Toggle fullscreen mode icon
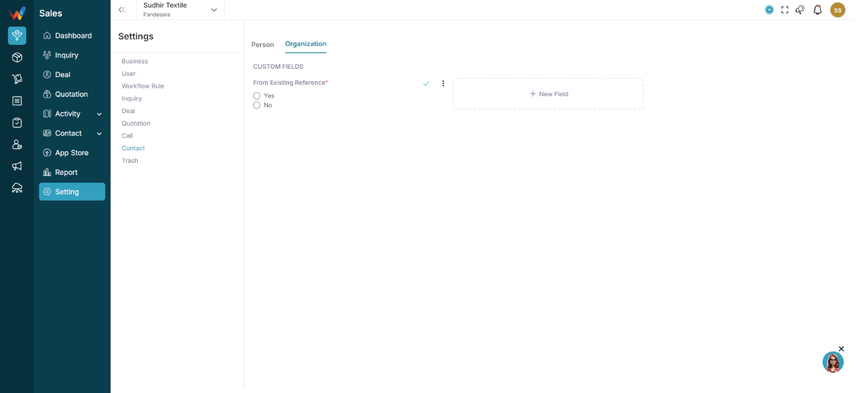868x393 pixels. point(784,10)
